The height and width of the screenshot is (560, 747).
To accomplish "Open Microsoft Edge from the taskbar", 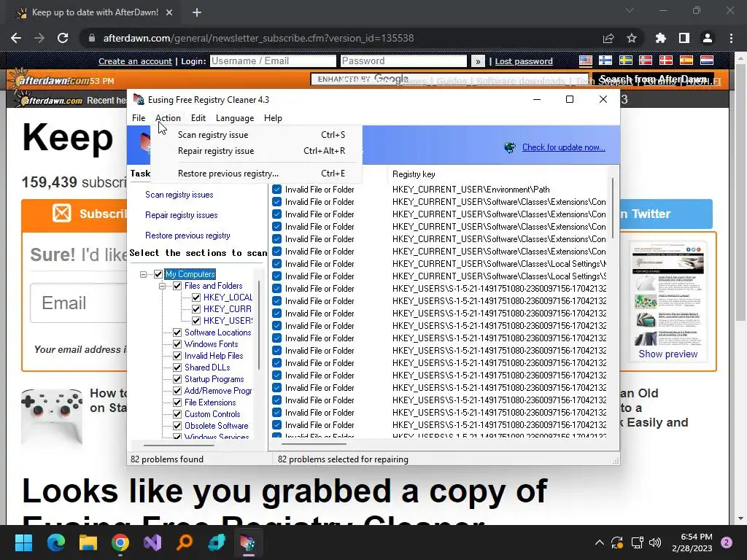I will pyautogui.click(x=55, y=542).
